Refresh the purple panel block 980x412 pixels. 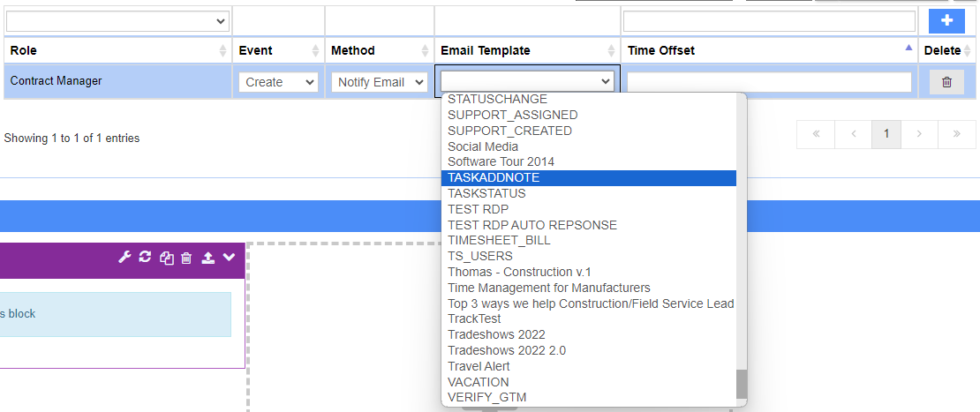pos(146,258)
